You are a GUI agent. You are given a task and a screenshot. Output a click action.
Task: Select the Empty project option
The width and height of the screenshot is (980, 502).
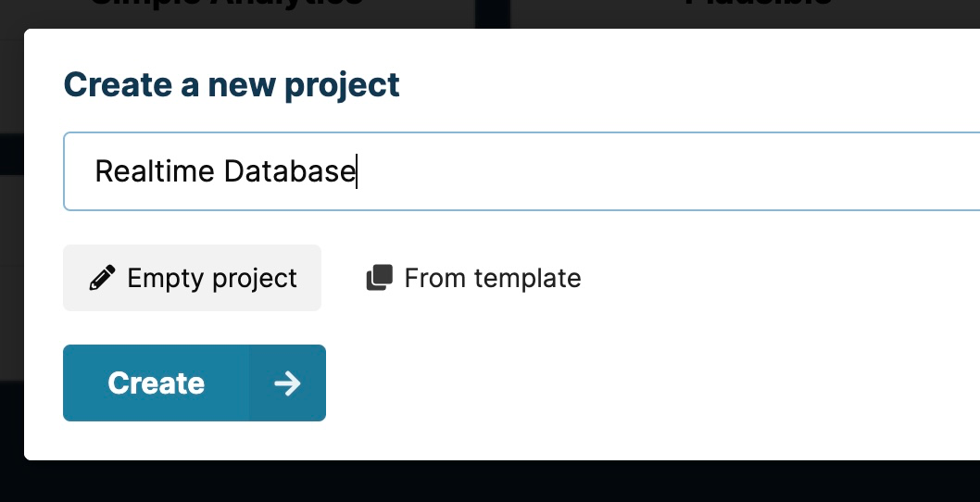point(192,278)
